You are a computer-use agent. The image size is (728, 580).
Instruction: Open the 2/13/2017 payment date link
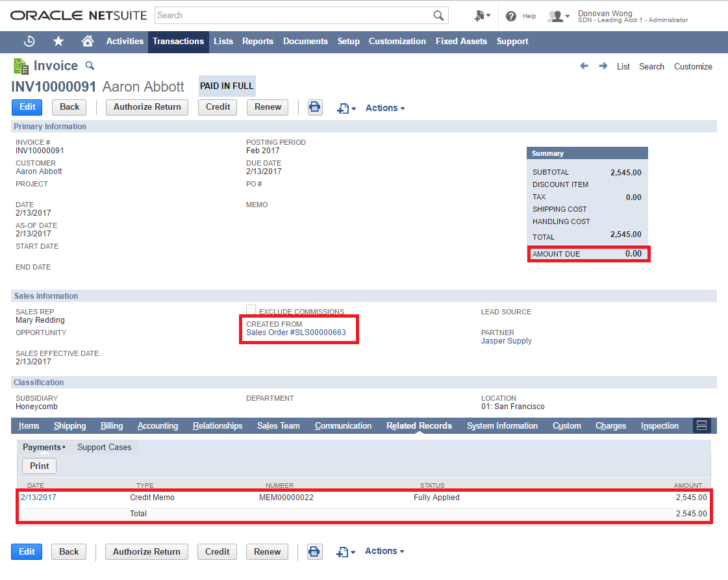(x=38, y=498)
